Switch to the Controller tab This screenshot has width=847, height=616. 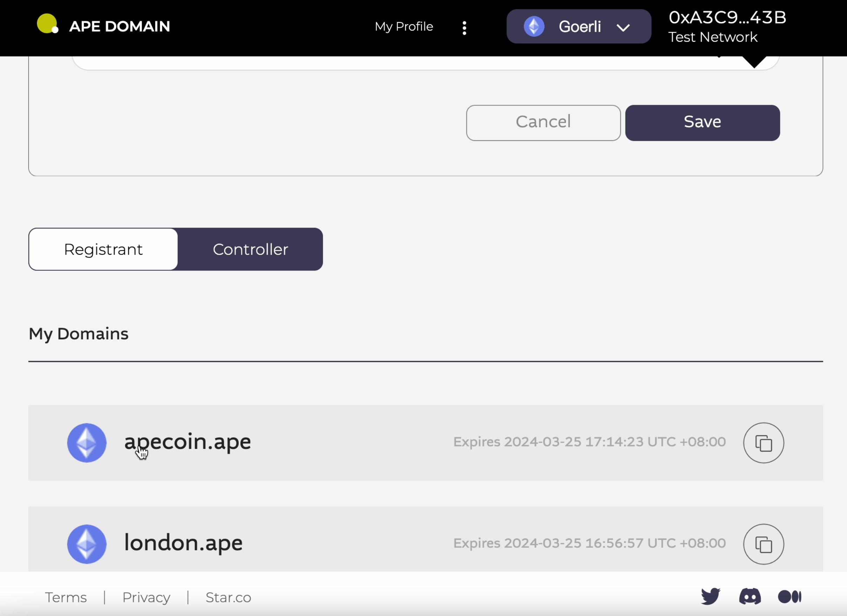250,249
